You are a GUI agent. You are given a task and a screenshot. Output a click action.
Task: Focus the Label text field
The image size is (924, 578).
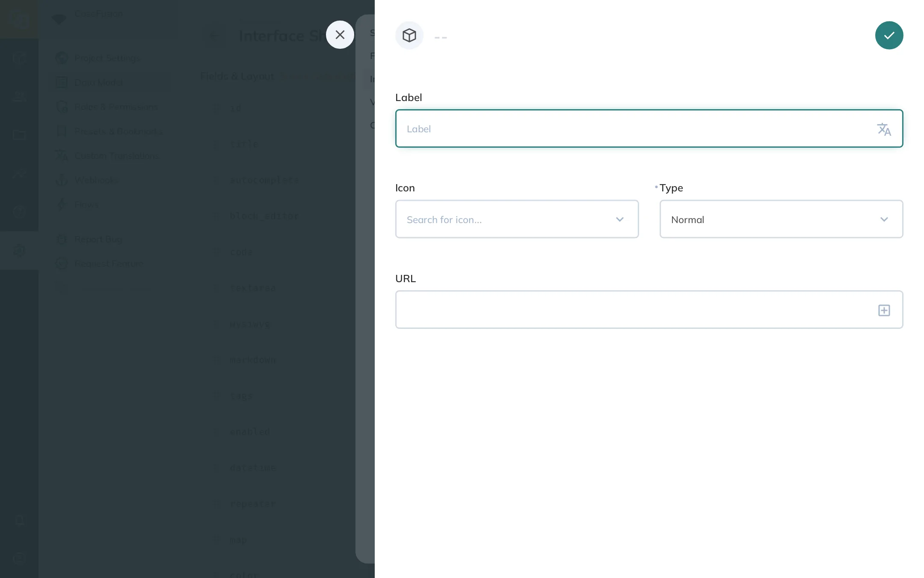[649, 128]
